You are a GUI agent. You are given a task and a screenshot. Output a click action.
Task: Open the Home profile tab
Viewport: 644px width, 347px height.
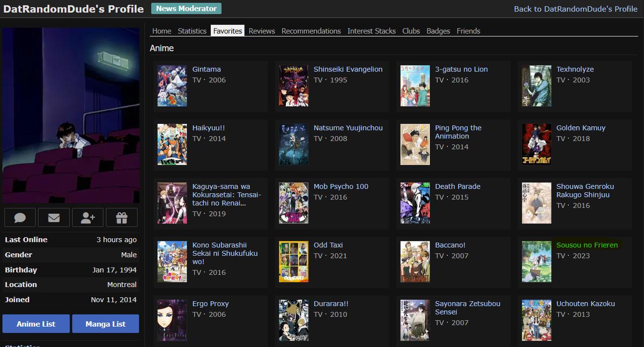click(x=162, y=31)
